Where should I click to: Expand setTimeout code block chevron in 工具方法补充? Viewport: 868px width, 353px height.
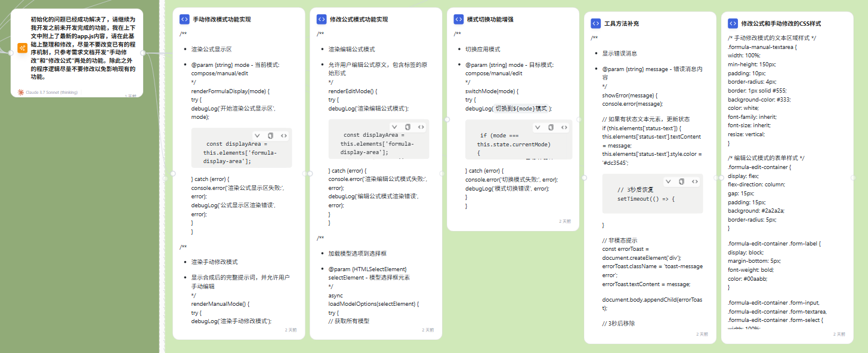coord(669,181)
